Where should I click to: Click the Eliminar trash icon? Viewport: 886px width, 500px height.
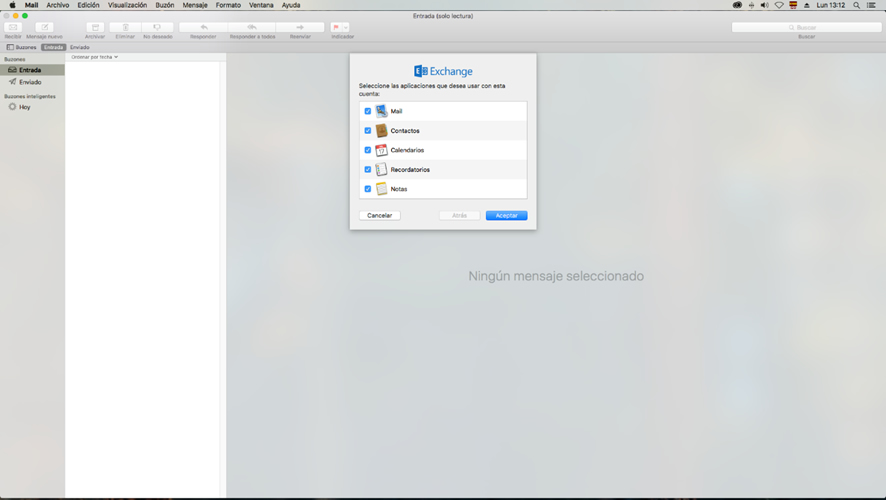pyautogui.click(x=125, y=27)
